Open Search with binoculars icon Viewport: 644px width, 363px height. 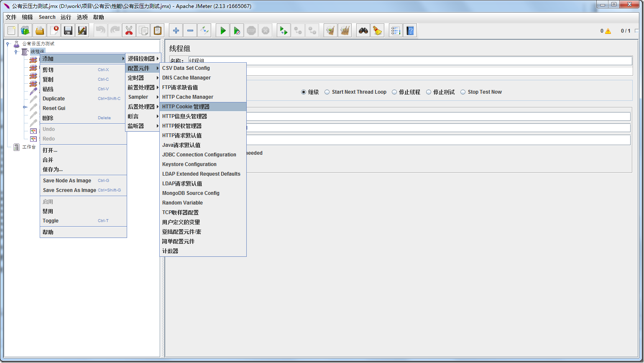click(363, 31)
